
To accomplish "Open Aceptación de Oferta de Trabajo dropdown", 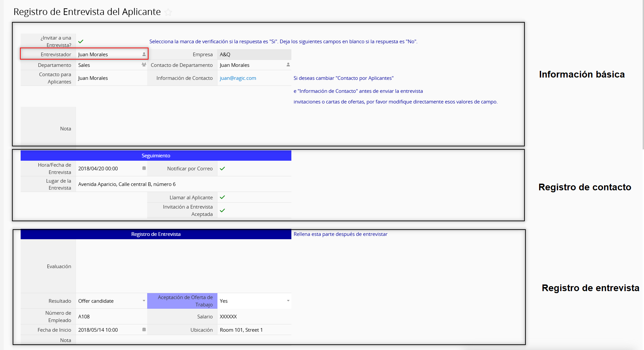I will tap(288, 301).
